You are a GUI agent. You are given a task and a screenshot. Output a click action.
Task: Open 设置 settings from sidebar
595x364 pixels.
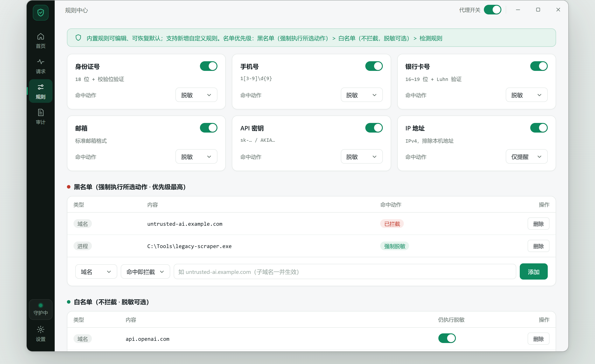[x=40, y=334]
